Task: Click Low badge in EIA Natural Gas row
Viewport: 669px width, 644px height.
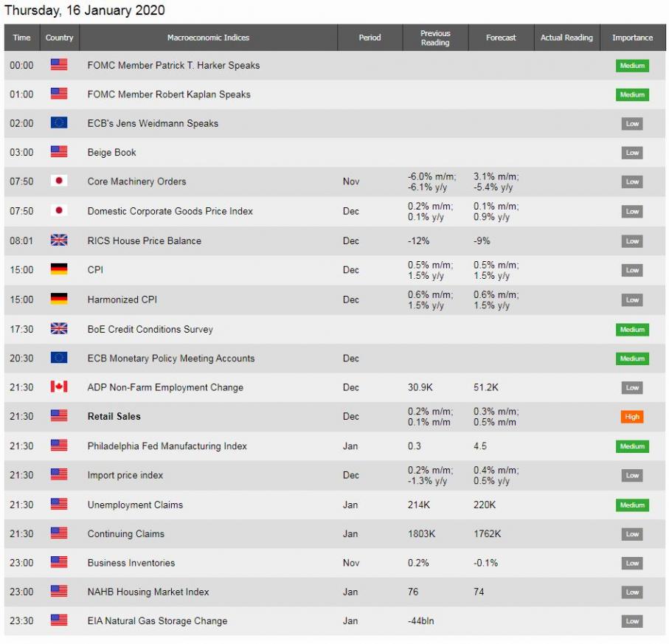Action: [x=632, y=621]
